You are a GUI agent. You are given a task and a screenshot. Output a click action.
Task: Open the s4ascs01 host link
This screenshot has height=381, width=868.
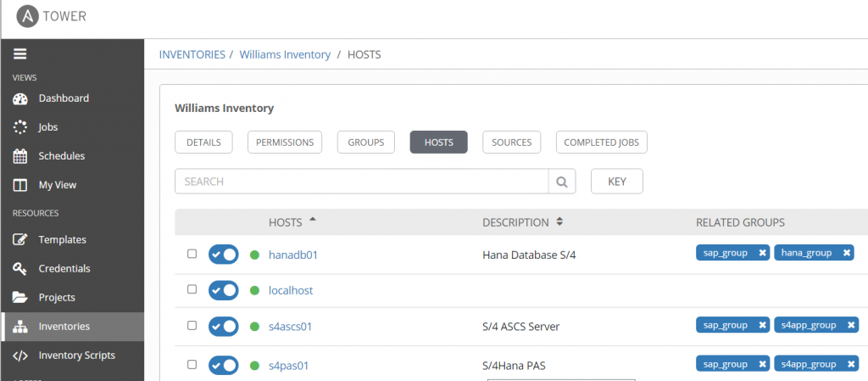click(x=290, y=326)
